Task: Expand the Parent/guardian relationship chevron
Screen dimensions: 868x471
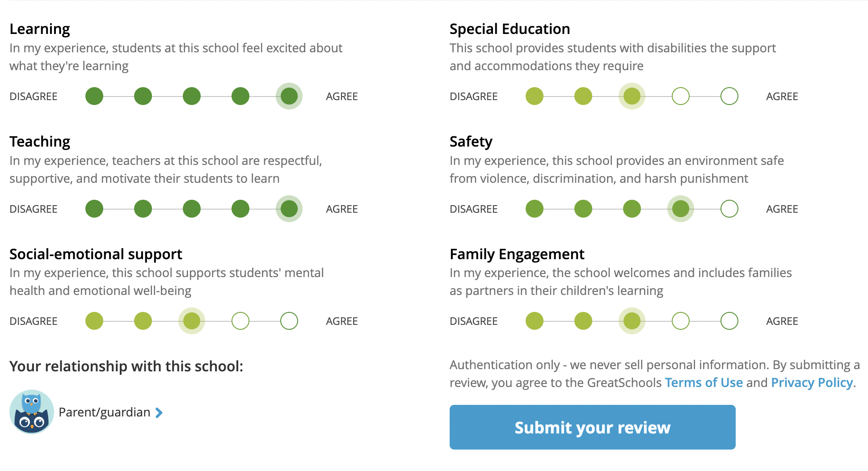Action: (x=159, y=412)
